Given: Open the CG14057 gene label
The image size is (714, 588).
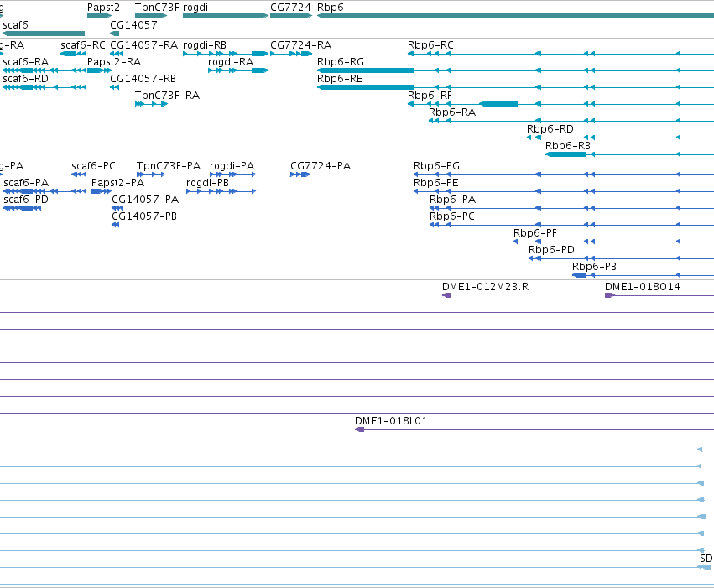Looking at the screenshot, I should pos(133,24).
